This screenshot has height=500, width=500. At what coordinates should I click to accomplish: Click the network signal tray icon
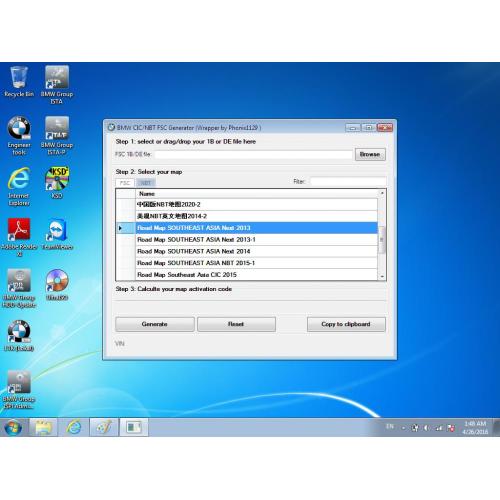point(439,428)
